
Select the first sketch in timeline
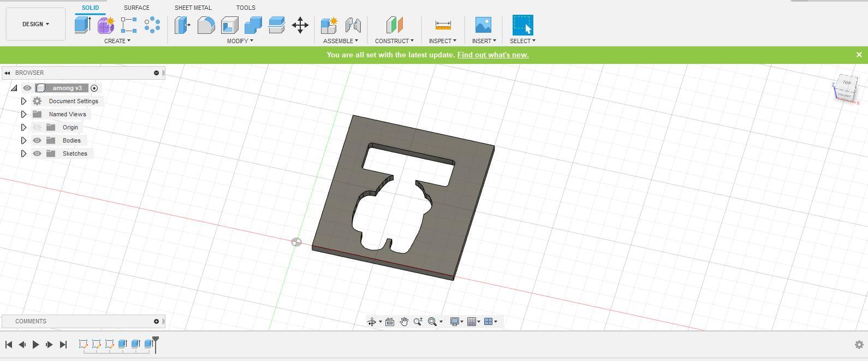click(x=84, y=344)
